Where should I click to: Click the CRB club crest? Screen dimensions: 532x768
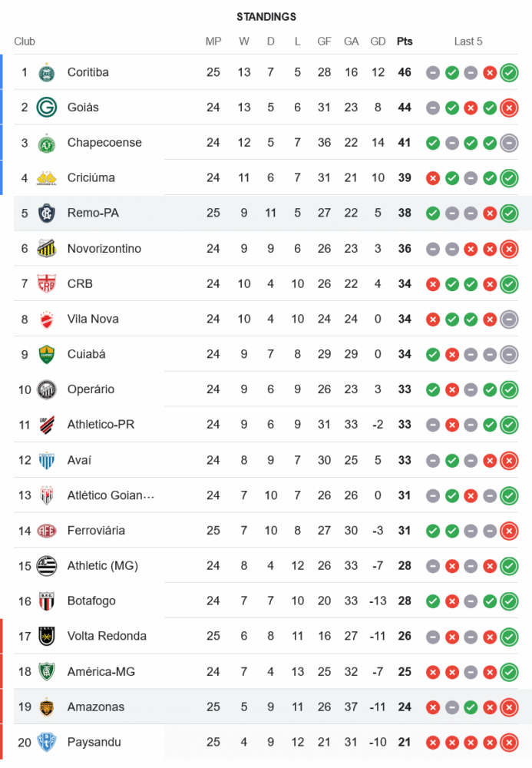point(47,284)
